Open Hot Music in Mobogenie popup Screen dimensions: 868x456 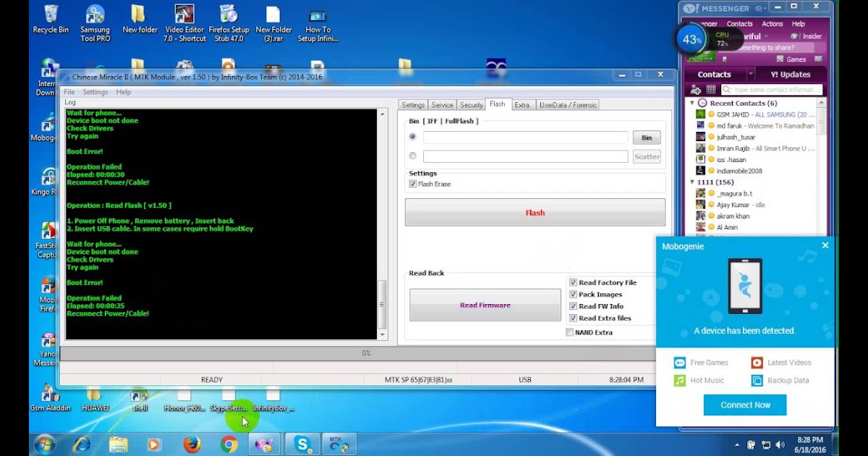pos(699,380)
